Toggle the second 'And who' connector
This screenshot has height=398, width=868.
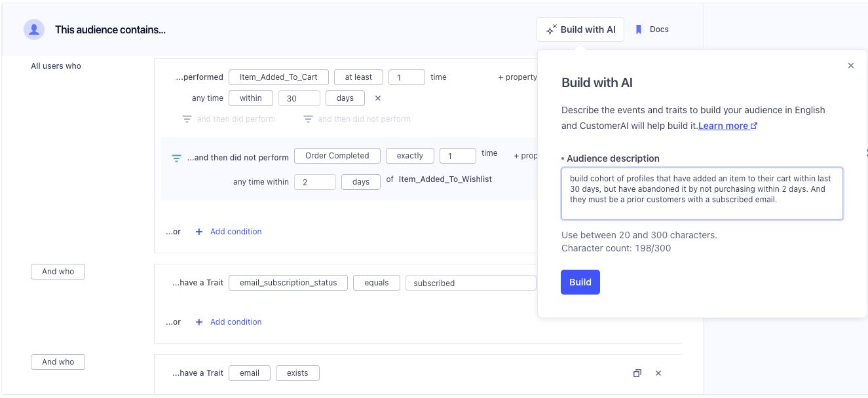point(58,362)
